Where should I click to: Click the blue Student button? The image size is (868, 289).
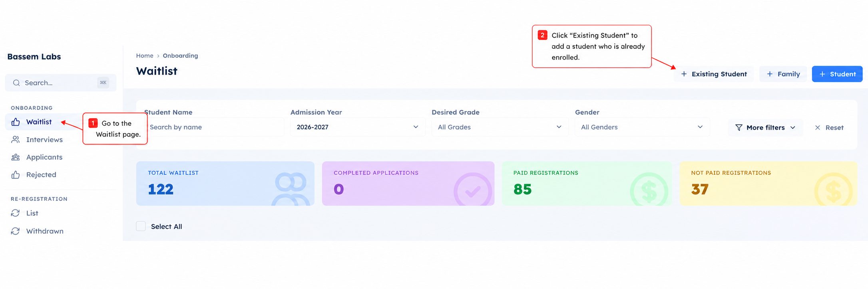[837, 74]
